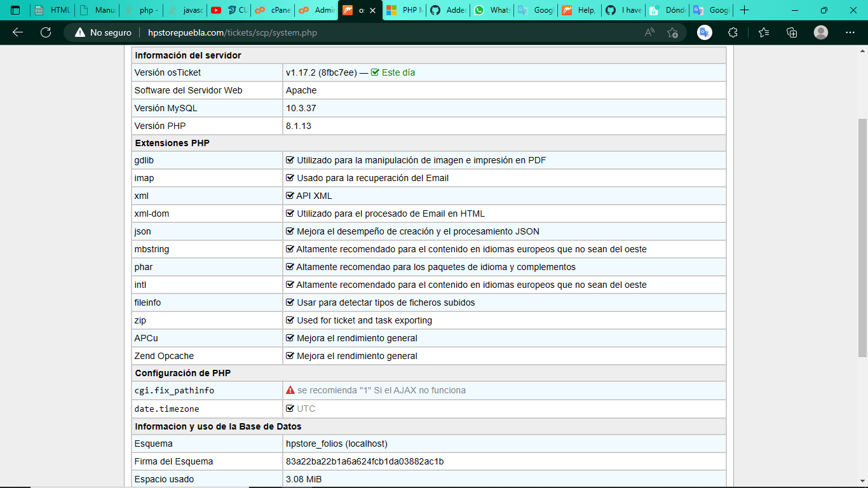Click the browser back arrow
This screenshot has height=488, width=868.
[18, 32]
